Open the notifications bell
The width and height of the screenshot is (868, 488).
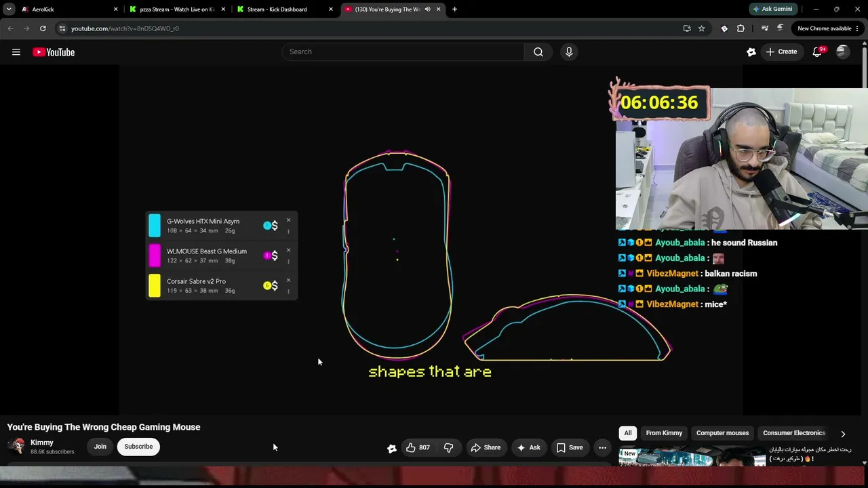(x=817, y=52)
